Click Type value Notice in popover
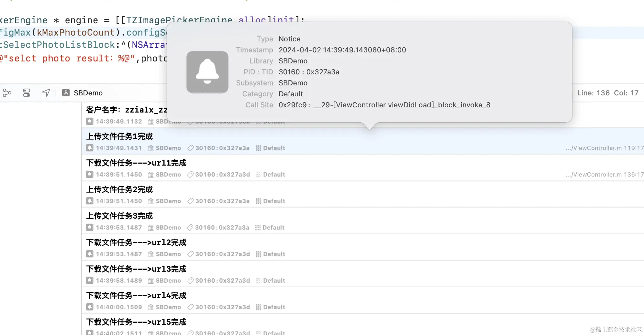 290,39
